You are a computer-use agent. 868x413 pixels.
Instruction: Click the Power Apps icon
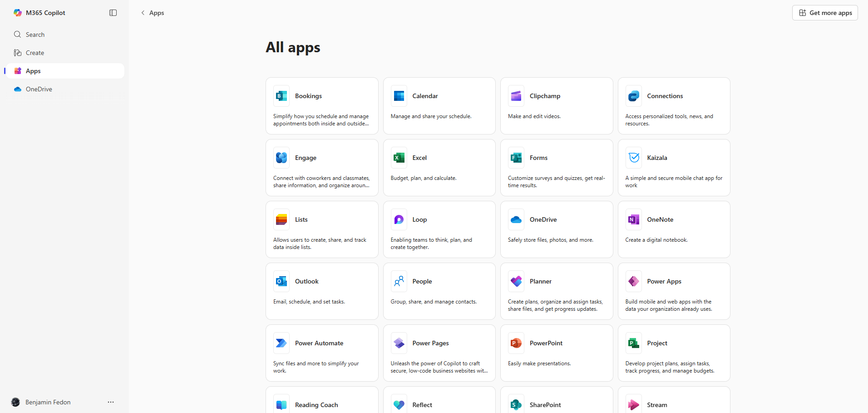634,281
